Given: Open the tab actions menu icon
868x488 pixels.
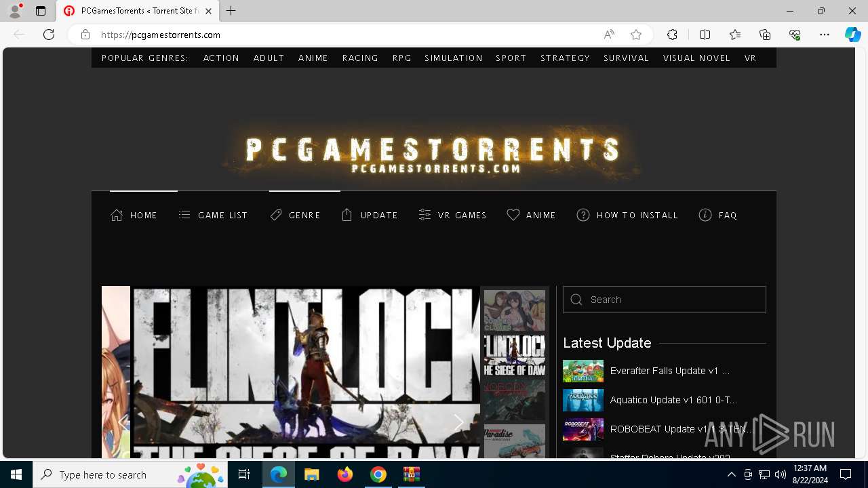Looking at the screenshot, I should 41,11.
